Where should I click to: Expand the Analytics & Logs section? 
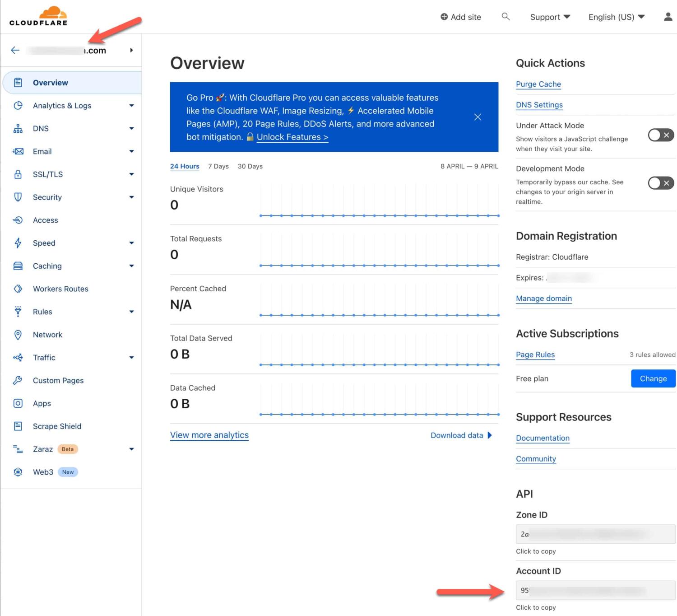(x=131, y=106)
